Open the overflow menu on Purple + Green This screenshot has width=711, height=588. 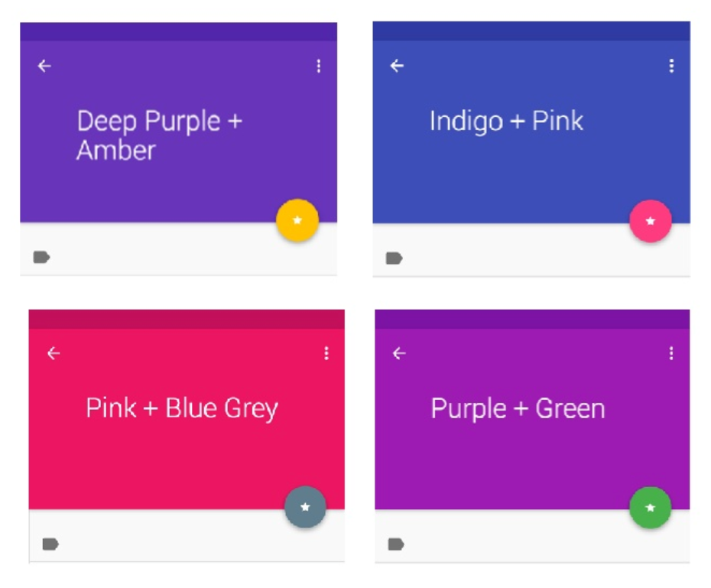(671, 353)
